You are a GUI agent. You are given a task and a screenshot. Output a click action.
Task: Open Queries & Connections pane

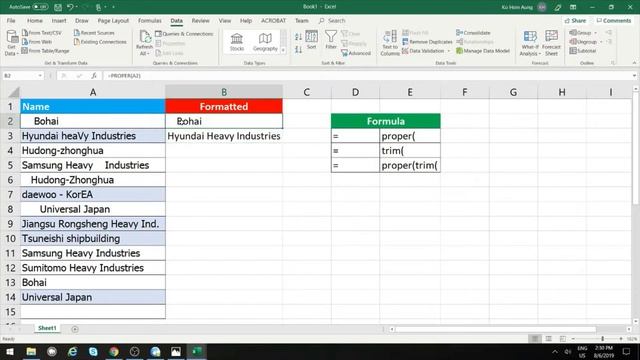[184, 33]
